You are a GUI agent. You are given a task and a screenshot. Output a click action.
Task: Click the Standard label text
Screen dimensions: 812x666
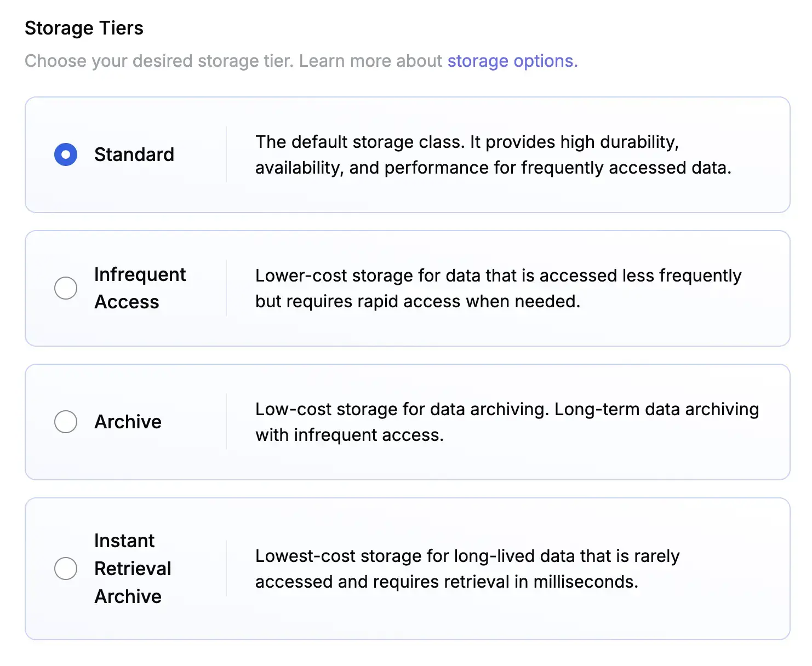[134, 154]
